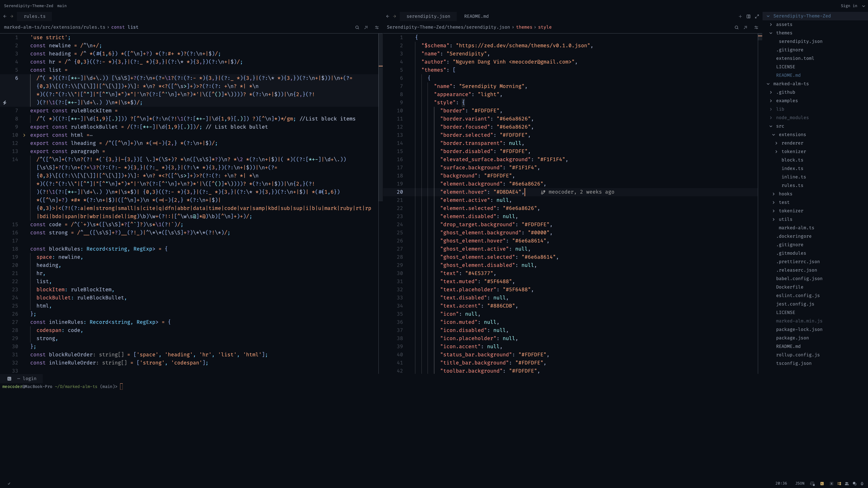This screenshot has width=868, height=488.
Task: Split the editor using the pane-split icon
Action: [749, 16]
